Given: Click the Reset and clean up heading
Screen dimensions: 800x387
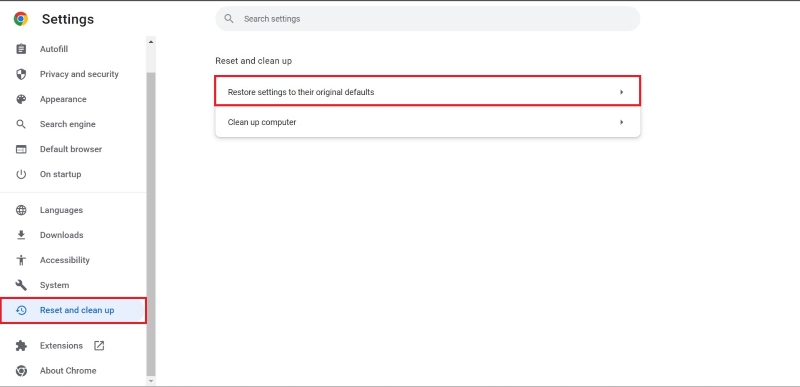Looking at the screenshot, I should (254, 61).
